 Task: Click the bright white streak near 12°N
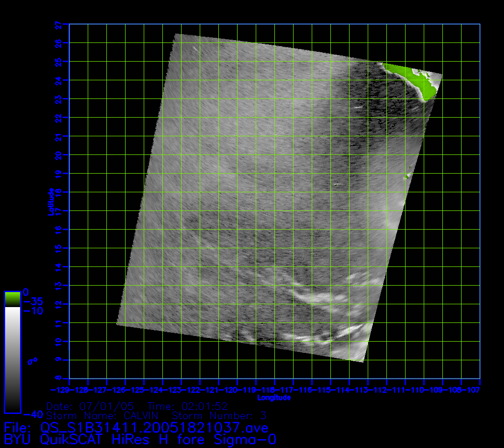(317, 297)
